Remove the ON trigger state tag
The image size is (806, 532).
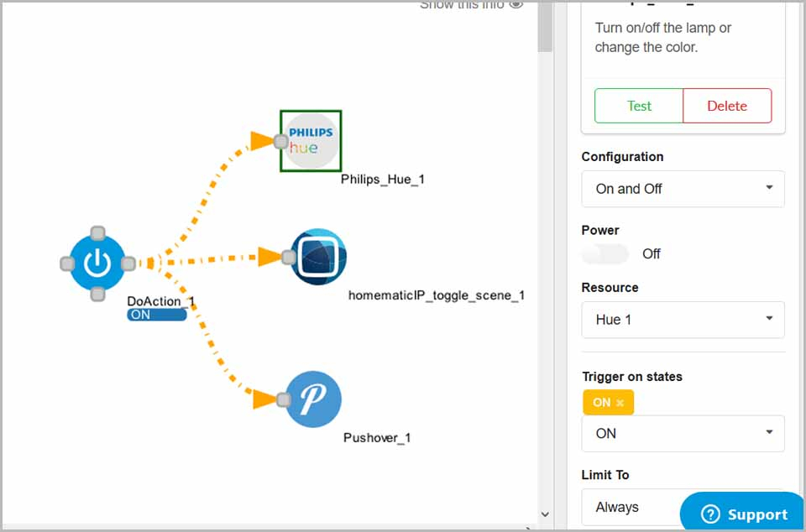pyautogui.click(x=620, y=403)
